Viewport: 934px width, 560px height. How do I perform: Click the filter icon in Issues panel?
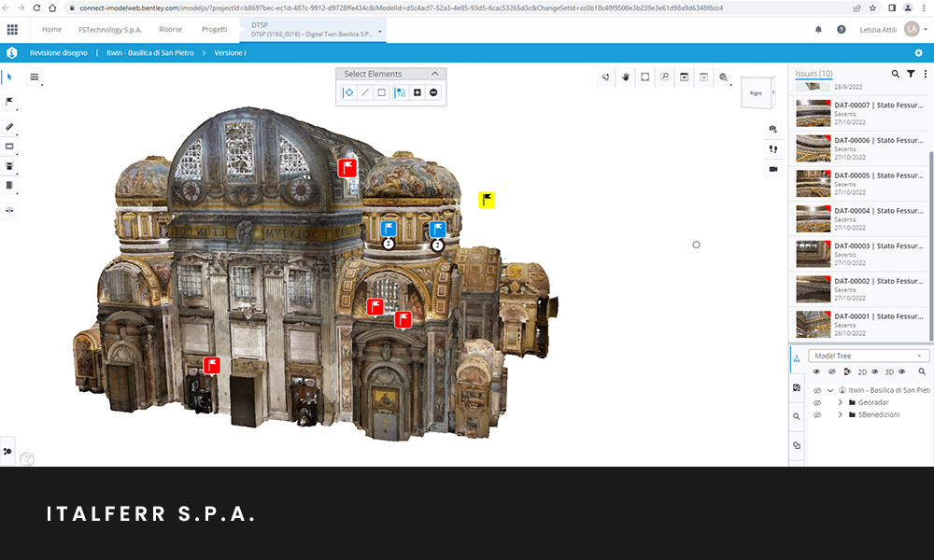(x=911, y=74)
